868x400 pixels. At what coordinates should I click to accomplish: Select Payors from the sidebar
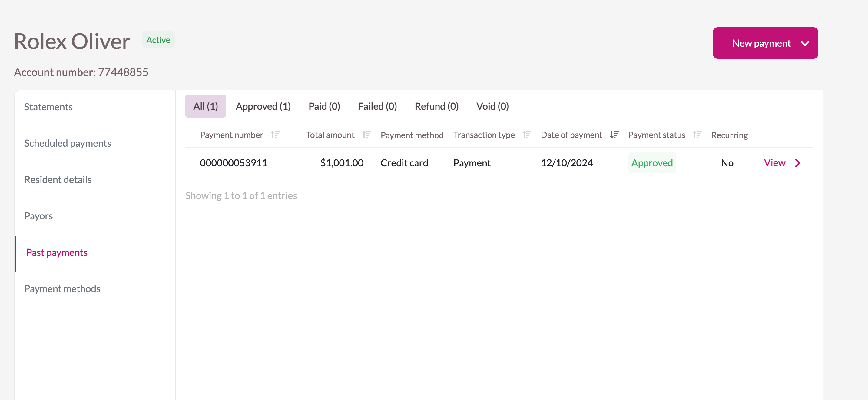(x=39, y=216)
